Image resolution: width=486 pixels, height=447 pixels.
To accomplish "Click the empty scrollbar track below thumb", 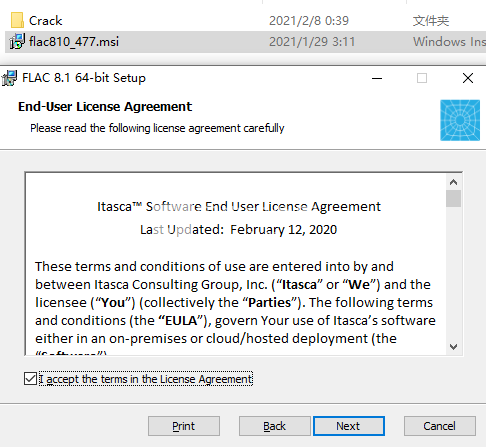I will point(453,273).
